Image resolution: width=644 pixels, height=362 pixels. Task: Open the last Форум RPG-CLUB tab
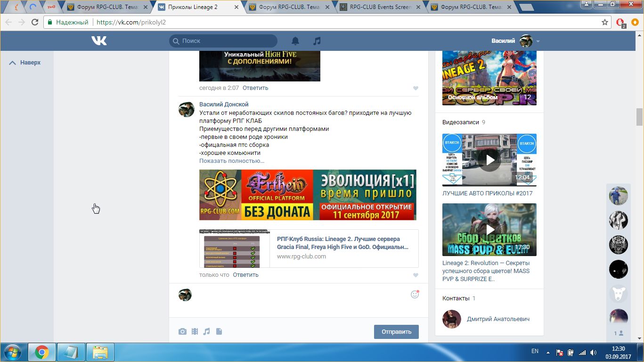[x=470, y=7]
